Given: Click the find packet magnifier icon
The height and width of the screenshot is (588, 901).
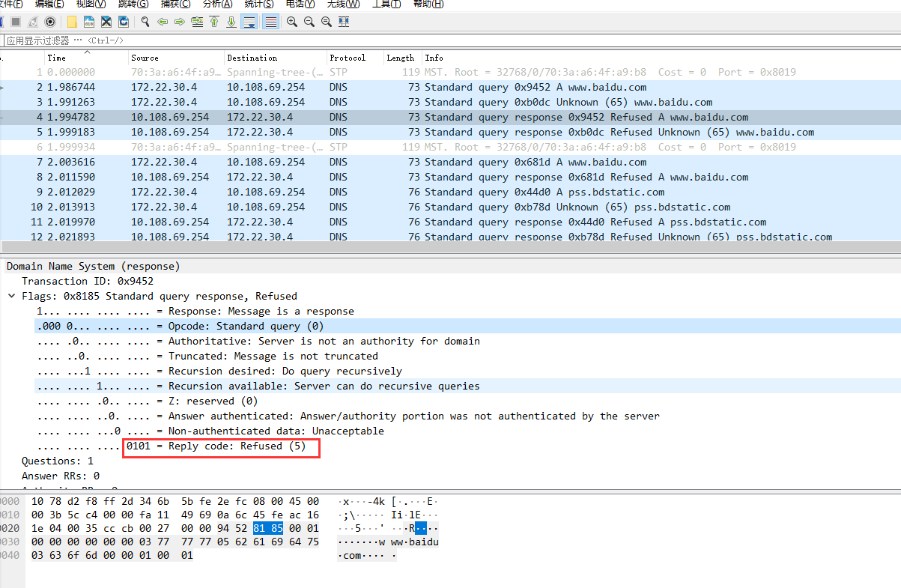Looking at the screenshot, I should pyautogui.click(x=145, y=22).
